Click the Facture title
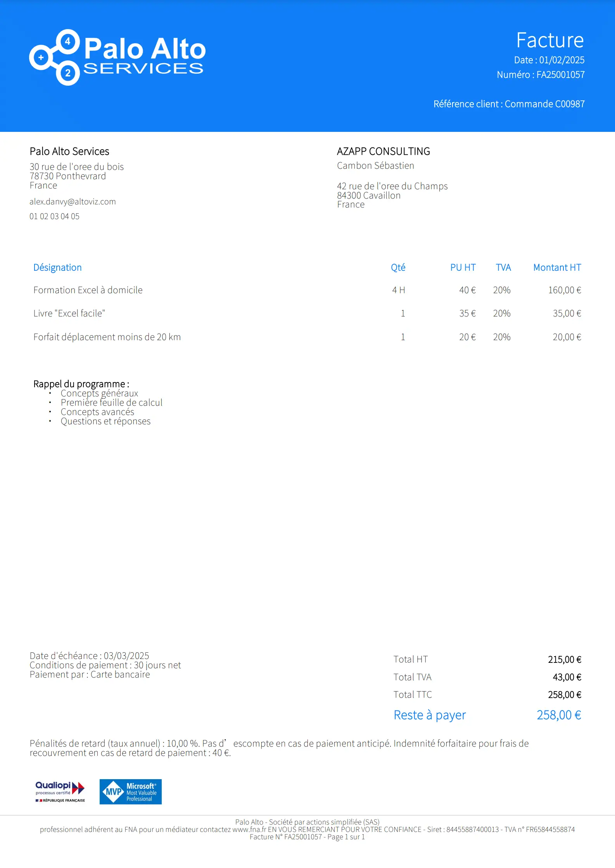This screenshot has width=615, height=868. [550, 40]
